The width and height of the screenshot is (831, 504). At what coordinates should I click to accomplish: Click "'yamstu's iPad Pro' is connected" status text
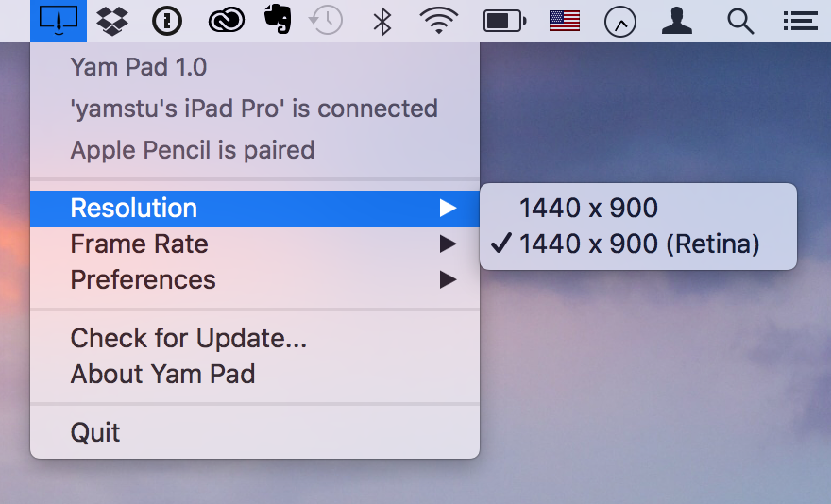click(x=254, y=109)
